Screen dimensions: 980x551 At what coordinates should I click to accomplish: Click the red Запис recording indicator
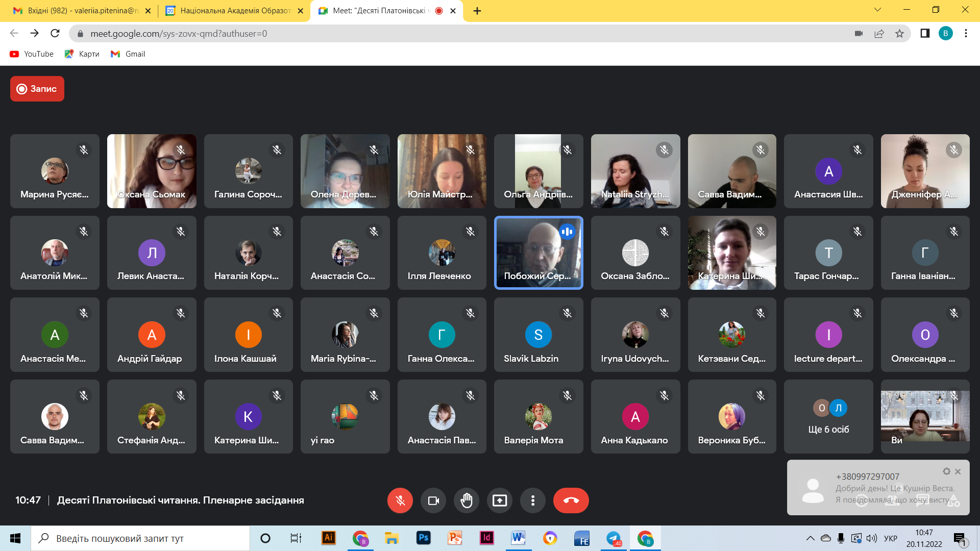click(x=37, y=89)
